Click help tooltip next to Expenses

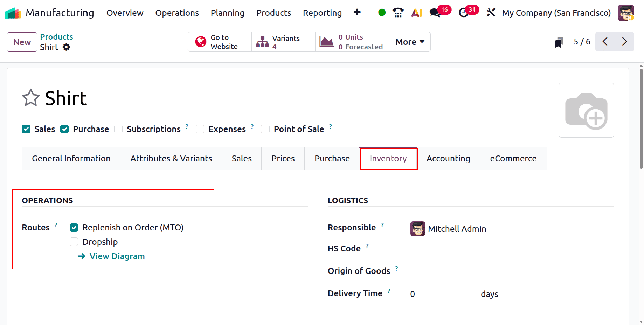tap(252, 126)
